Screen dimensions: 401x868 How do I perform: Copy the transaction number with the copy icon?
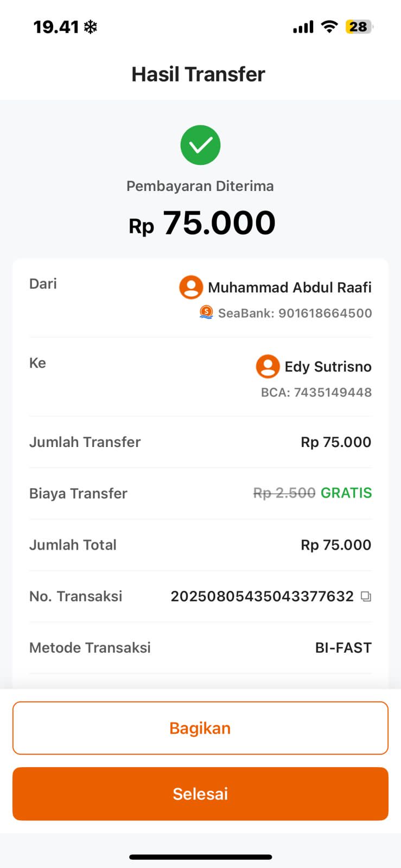tap(366, 597)
